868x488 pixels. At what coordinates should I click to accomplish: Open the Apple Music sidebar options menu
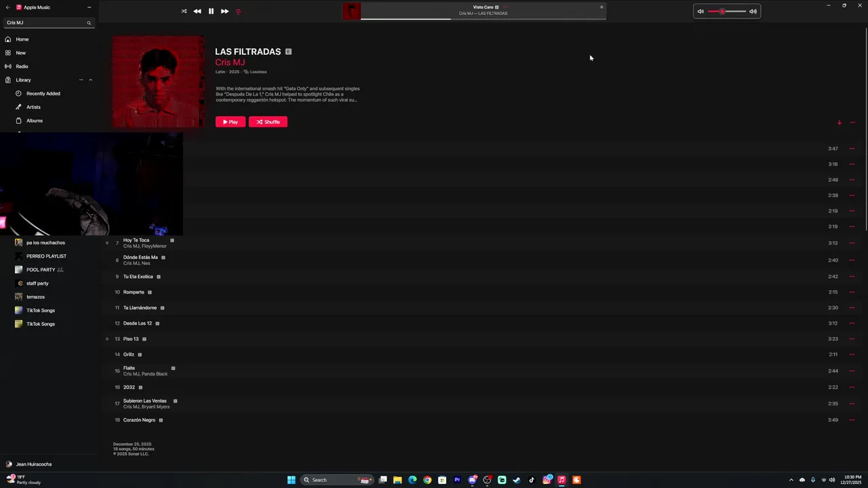(x=89, y=7)
